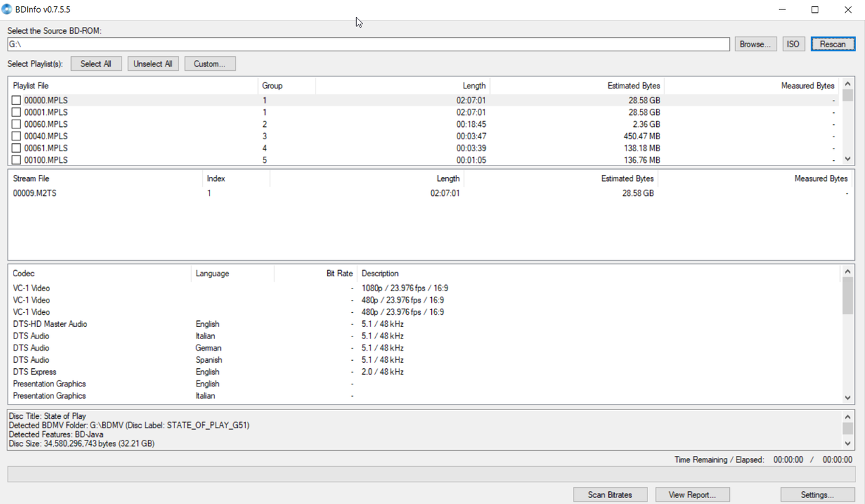Click the Bit Rate column header
The height and width of the screenshot is (504, 865).
click(x=316, y=274)
